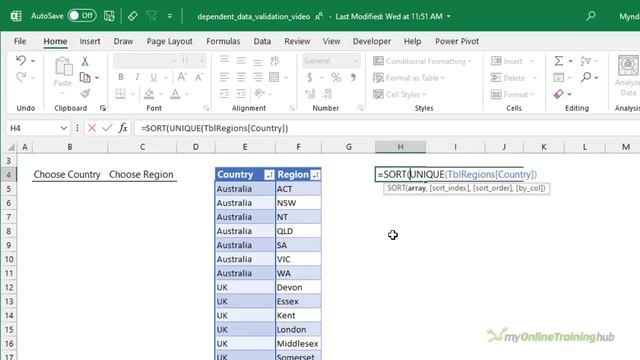Open the number format dropdown
Image resolution: width=640 pixels, height=360 pixels.
(x=356, y=61)
